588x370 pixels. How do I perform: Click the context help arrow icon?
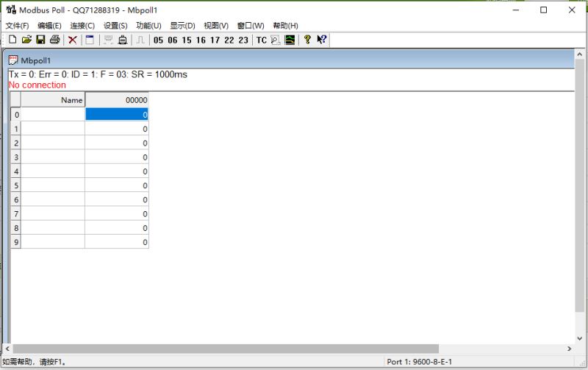point(321,40)
